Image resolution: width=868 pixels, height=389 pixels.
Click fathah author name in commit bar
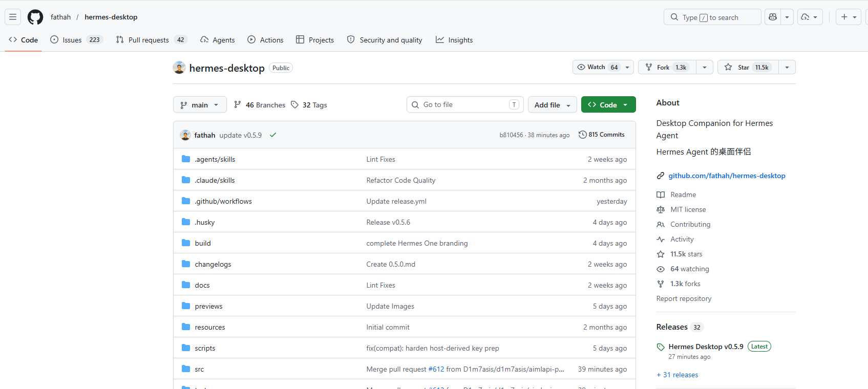(x=205, y=135)
